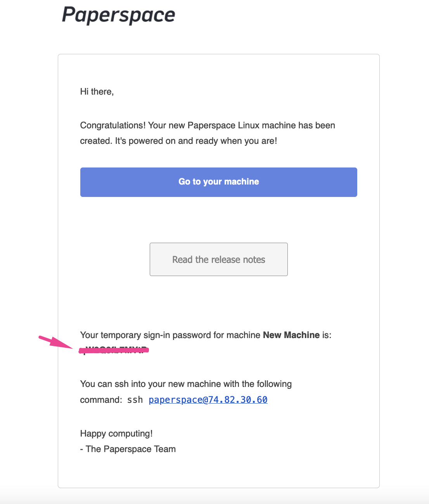
Task: Click the monospace "ssh" command text
Action: tap(135, 400)
